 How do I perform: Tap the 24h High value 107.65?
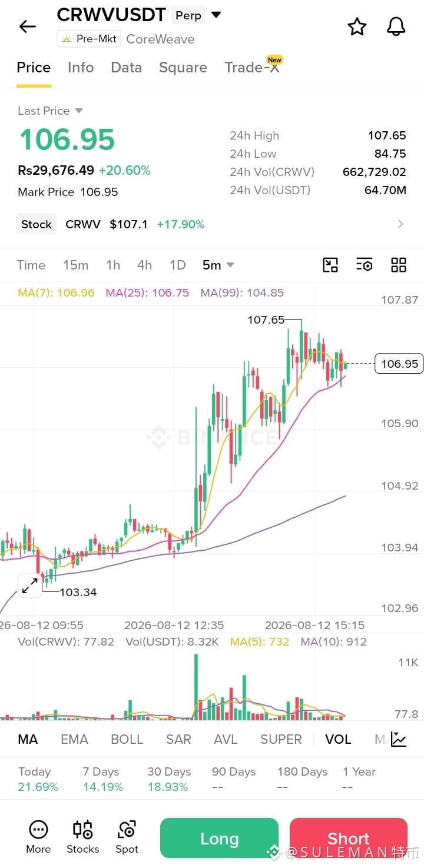coord(387,135)
